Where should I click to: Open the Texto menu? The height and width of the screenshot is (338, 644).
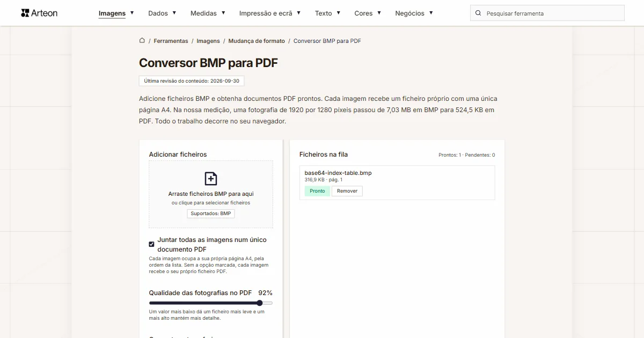pos(323,13)
